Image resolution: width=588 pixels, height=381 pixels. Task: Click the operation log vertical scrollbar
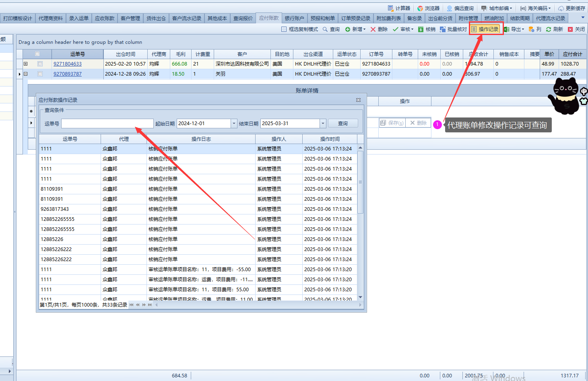tap(361, 181)
